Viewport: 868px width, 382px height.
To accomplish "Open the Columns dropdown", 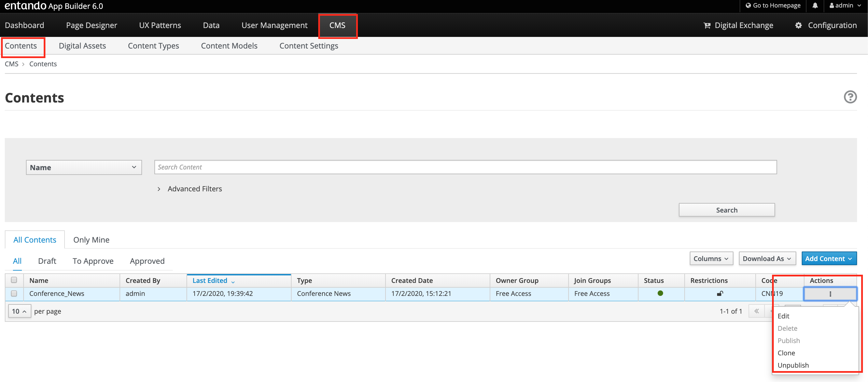I will pyautogui.click(x=711, y=259).
